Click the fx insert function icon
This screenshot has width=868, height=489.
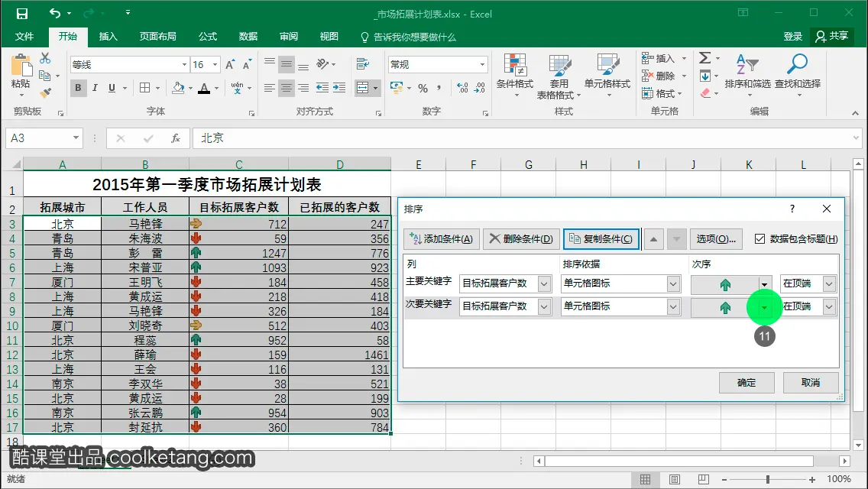[x=176, y=138]
